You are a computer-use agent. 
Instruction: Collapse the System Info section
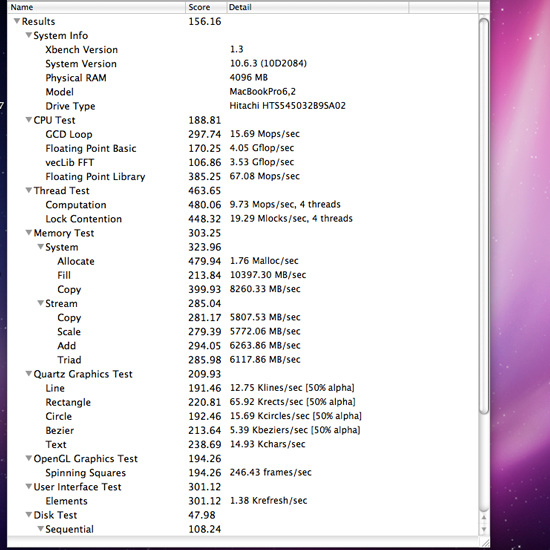(29, 35)
